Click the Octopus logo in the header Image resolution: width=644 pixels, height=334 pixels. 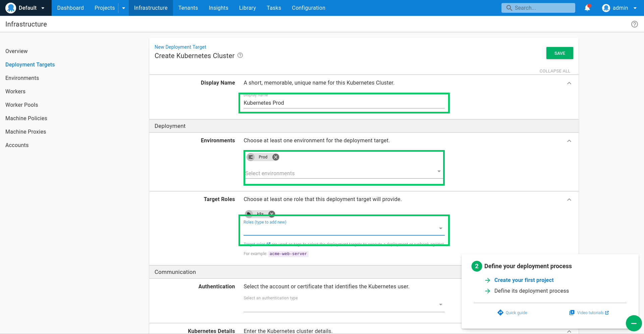tap(11, 8)
